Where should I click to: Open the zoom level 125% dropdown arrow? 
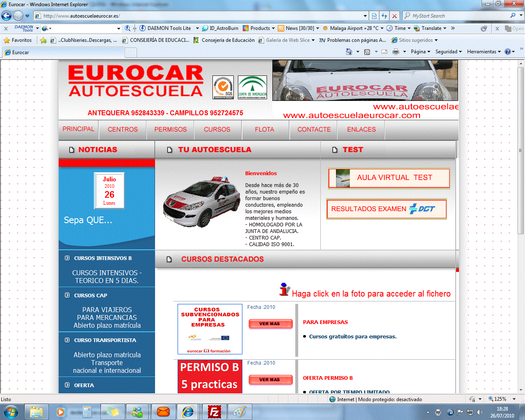pos(514,399)
